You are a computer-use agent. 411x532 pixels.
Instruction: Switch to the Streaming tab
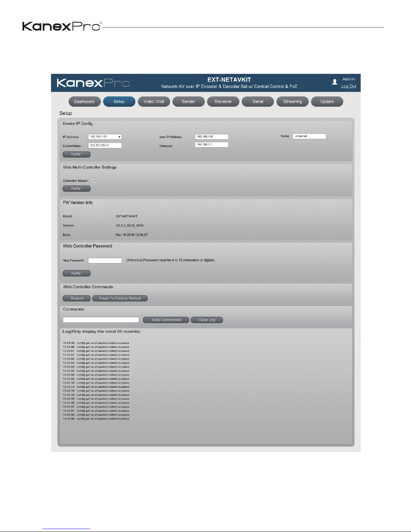click(x=293, y=102)
